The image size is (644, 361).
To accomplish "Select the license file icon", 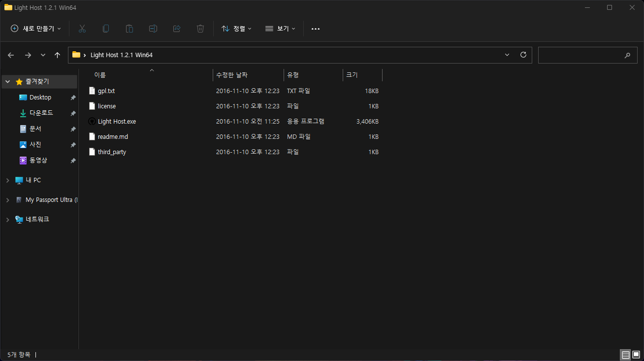I will [x=92, y=106].
